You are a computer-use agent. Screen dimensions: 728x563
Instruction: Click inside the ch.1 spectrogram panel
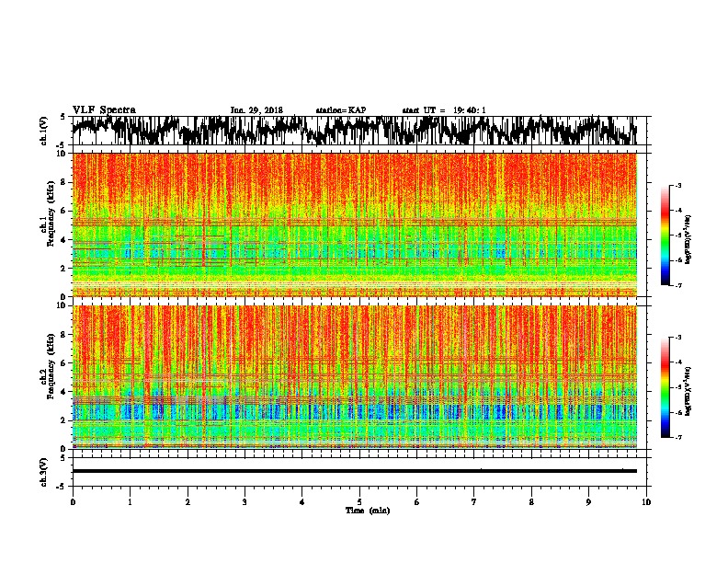[354, 224]
